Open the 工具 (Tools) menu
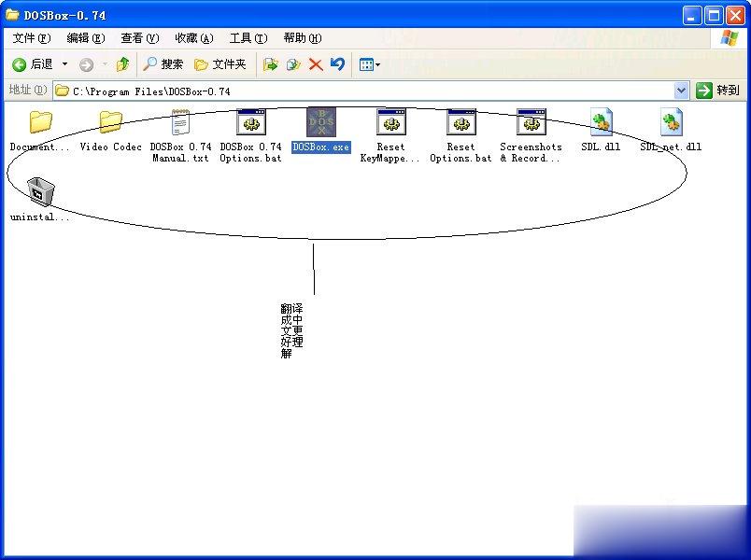Viewport: 751px width, 560px height. [x=248, y=38]
